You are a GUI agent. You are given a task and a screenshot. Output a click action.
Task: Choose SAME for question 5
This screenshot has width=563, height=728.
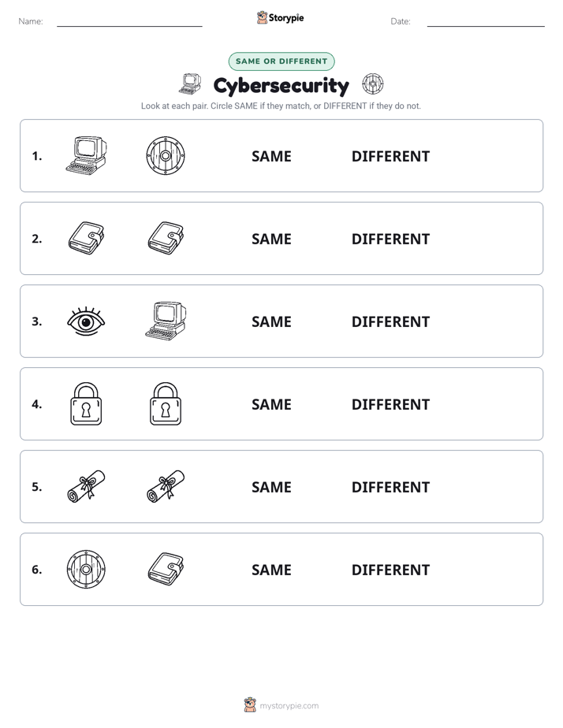(x=271, y=487)
